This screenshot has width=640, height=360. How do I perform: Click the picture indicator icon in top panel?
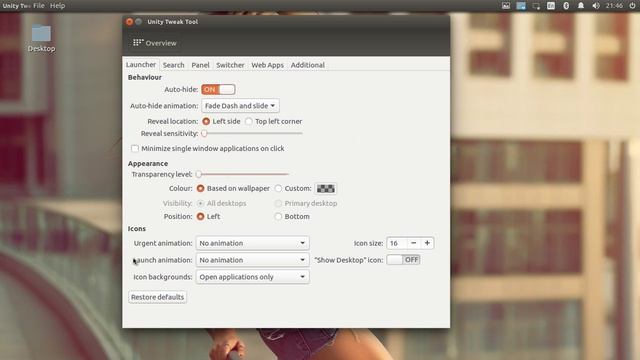coord(506,6)
